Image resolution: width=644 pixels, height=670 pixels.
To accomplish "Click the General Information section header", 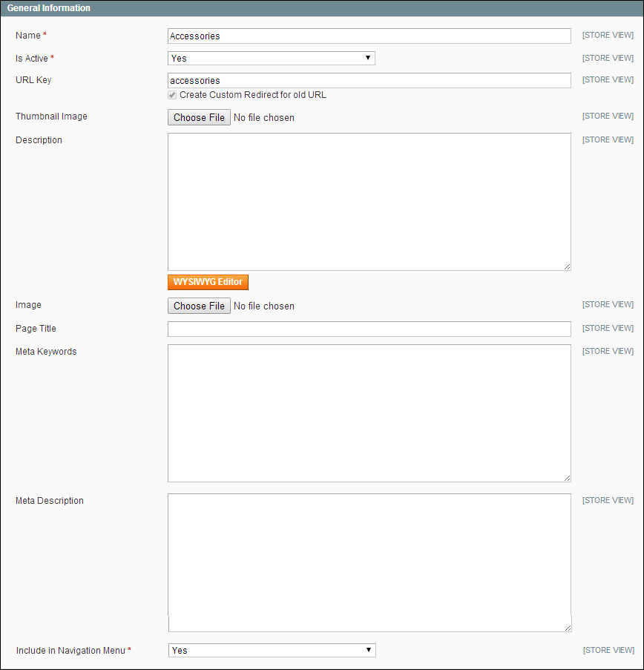I will pos(322,8).
